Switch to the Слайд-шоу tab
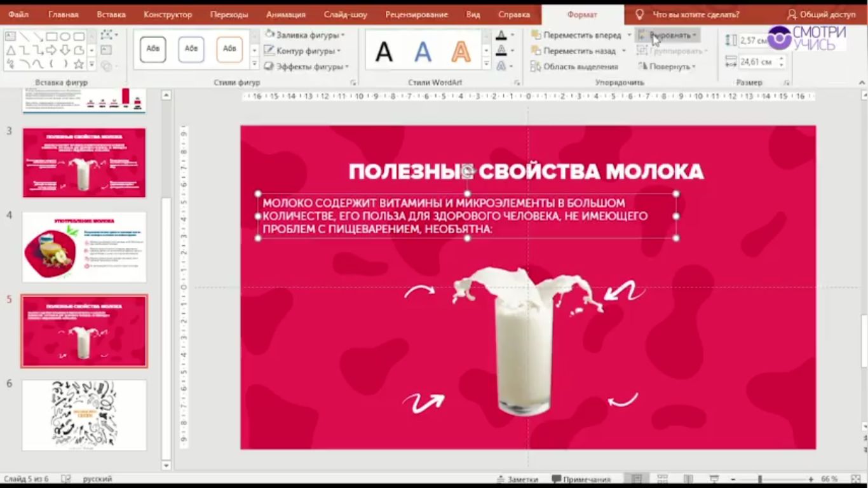This screenshot has height=488, width=868. (346, 15)
